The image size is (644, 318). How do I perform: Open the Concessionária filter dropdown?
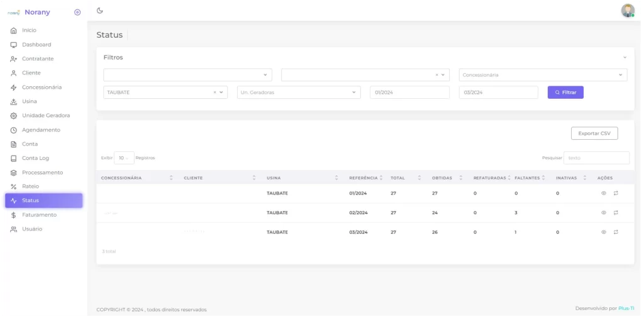(543, 75)
